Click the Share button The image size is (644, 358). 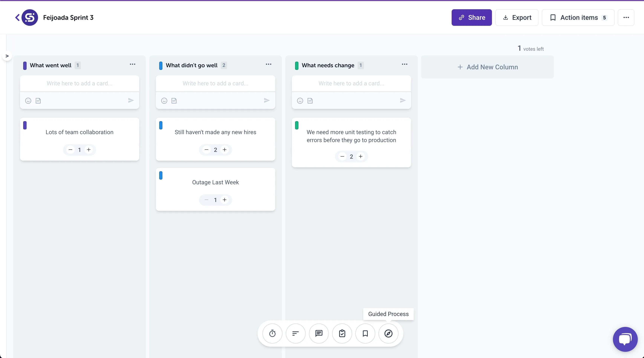coord(471,18)
